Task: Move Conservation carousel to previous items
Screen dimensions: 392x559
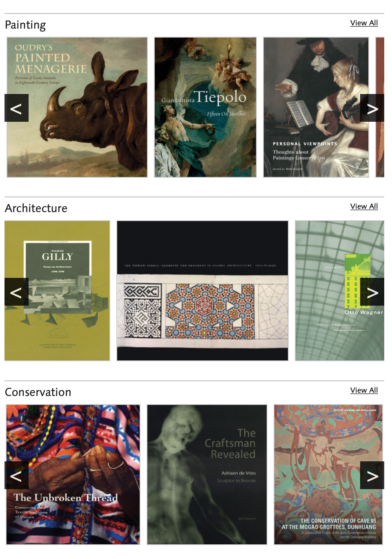Action: pyautogui.click(x=16, y=475)
